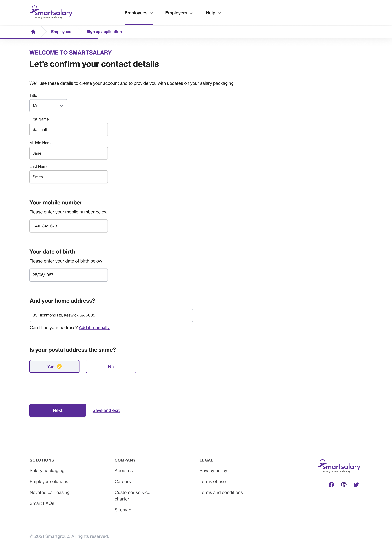The width and height of the screenshot is (392, 558).
Task: Select Sign up application breadcrumb
Action: [x=104, y=32]
